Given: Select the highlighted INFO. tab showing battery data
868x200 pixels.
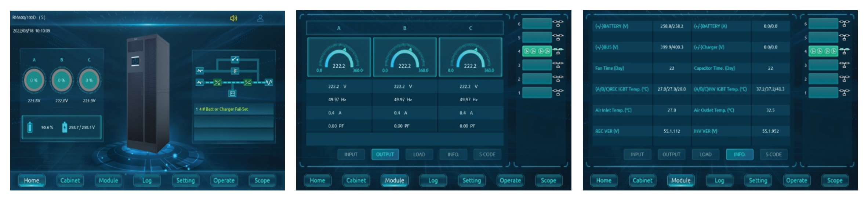Looking at the screenshot, I should [740, 154].
